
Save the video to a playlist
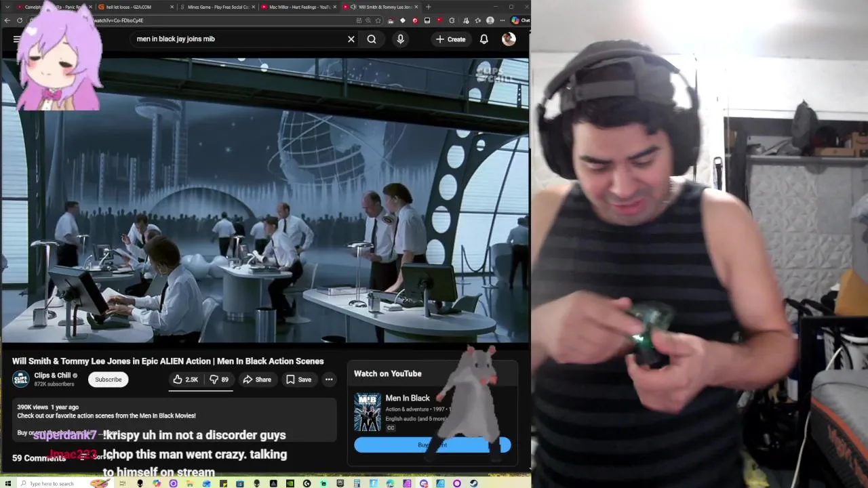point(298,380)
